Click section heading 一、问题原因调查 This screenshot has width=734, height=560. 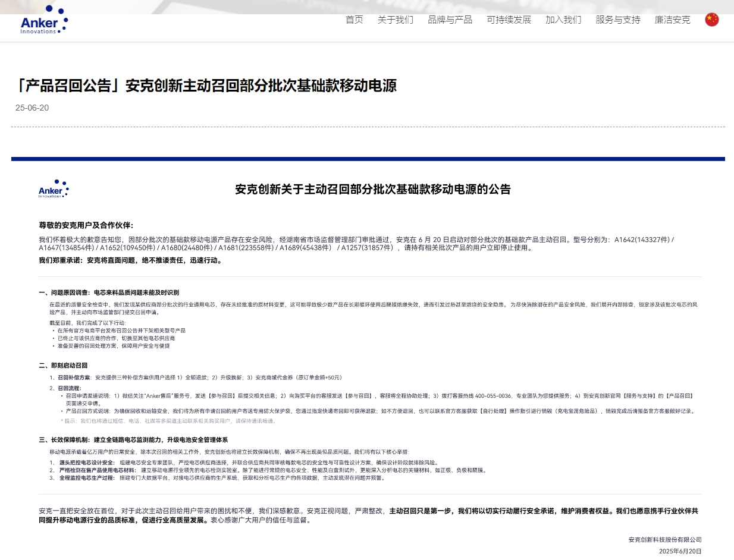[x=109, y=292]
